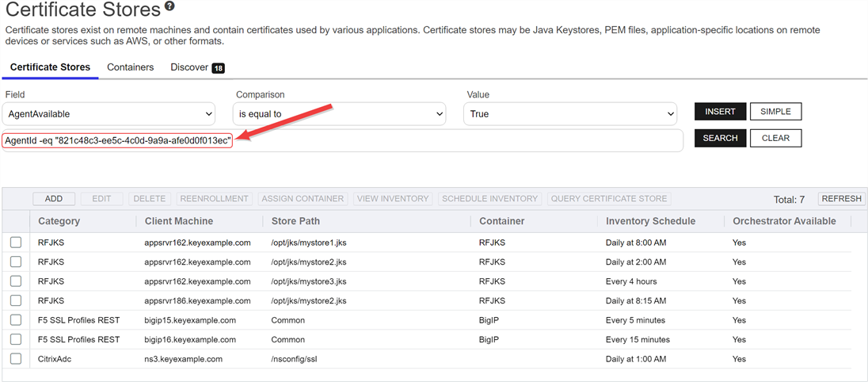The width and height of the screenshot is (868, 382).
Task: Tick the checkbox for the CitrixAdc row
Action: [16, 359]
